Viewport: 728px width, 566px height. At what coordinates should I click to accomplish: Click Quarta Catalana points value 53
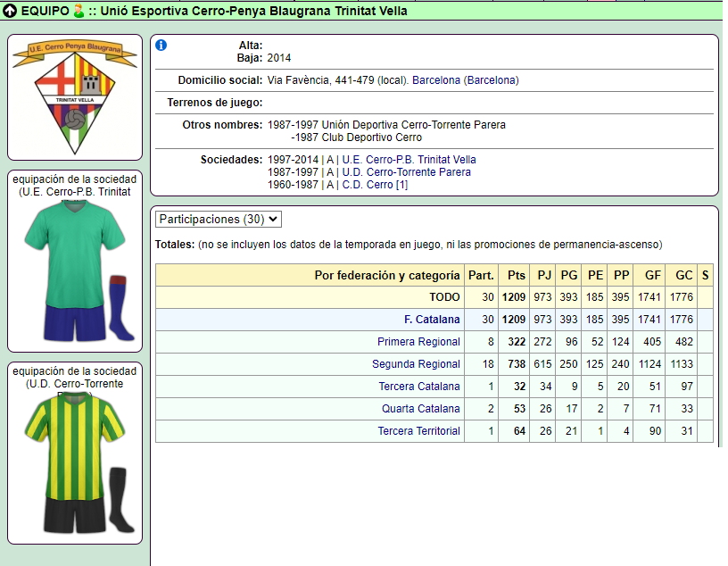pyautogui.click(x=519, y=409)
